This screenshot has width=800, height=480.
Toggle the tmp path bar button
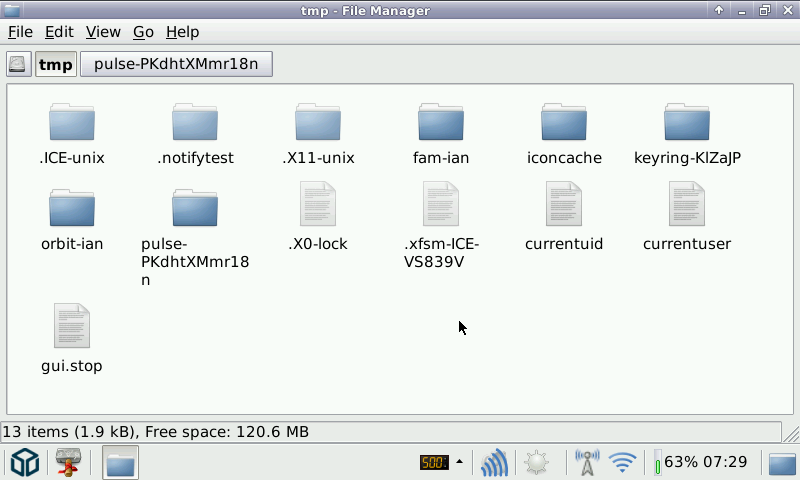(x=56, y=65)
